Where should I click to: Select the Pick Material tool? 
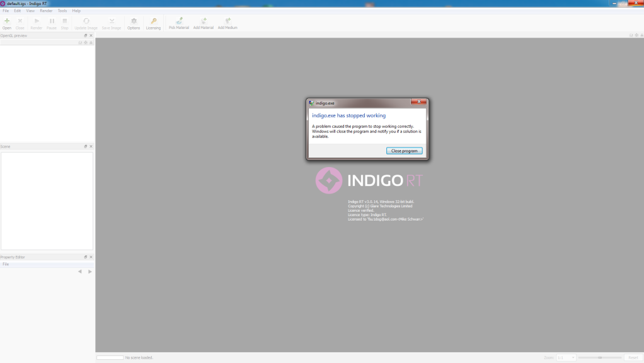coord(179,23)
